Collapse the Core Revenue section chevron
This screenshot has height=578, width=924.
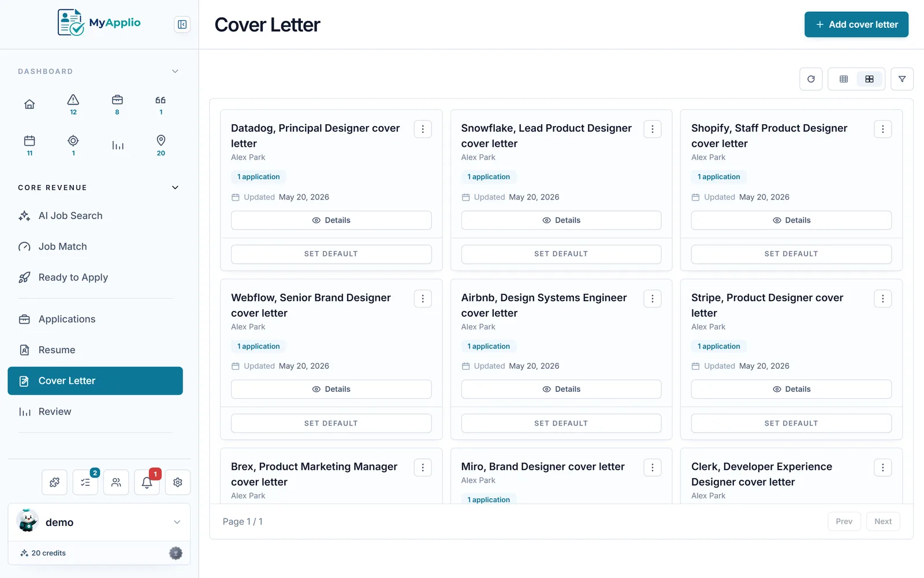pos(175,187)
